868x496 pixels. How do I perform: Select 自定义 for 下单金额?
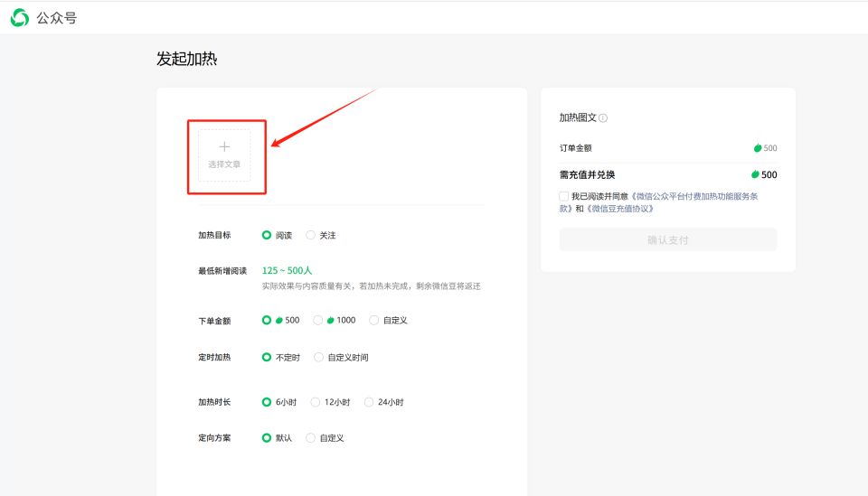click(374, 320)
